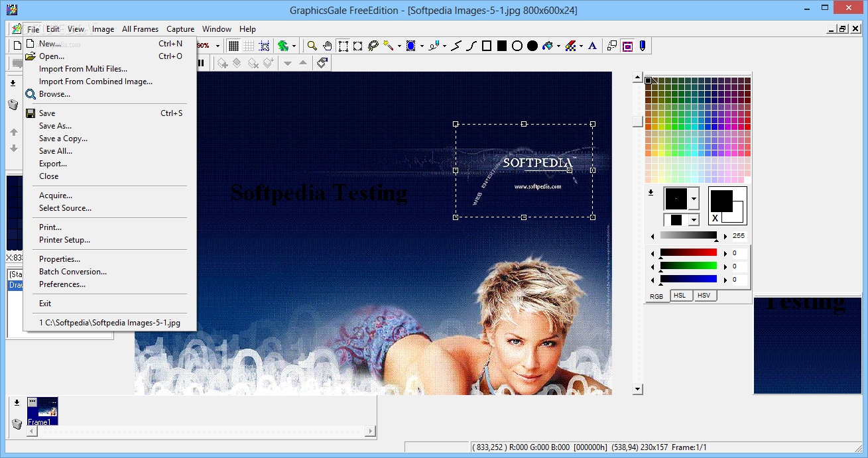Image resolution: width=868 pixels, height=458 pixels.
Task: Expand the Color Selection options arrow
Action: [422, 46]
